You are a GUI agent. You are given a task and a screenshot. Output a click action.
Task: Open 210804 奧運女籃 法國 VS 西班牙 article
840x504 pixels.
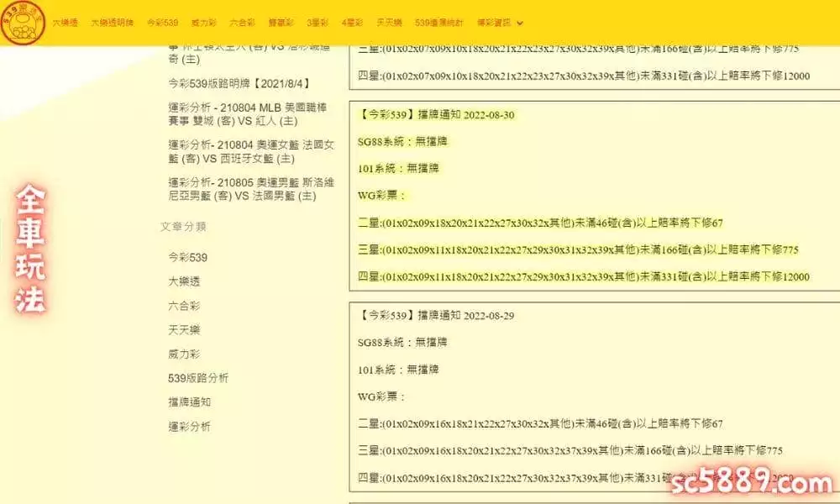click(x=250, y=151)
